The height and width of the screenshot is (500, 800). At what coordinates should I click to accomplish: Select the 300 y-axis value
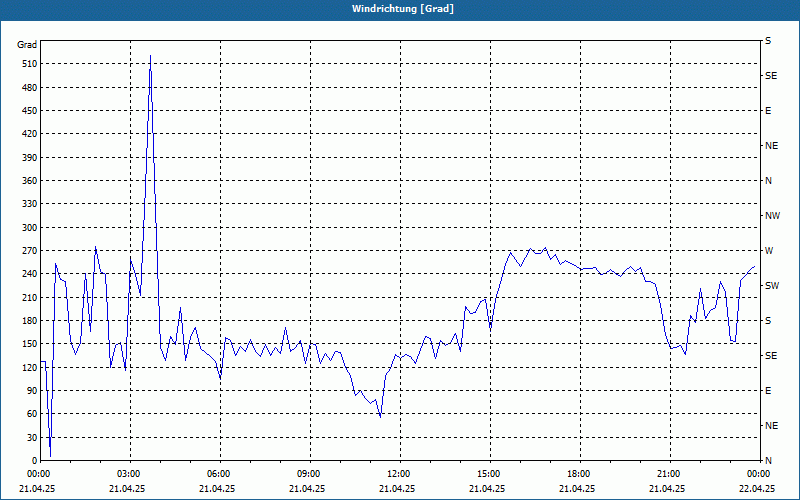point(30,228)
